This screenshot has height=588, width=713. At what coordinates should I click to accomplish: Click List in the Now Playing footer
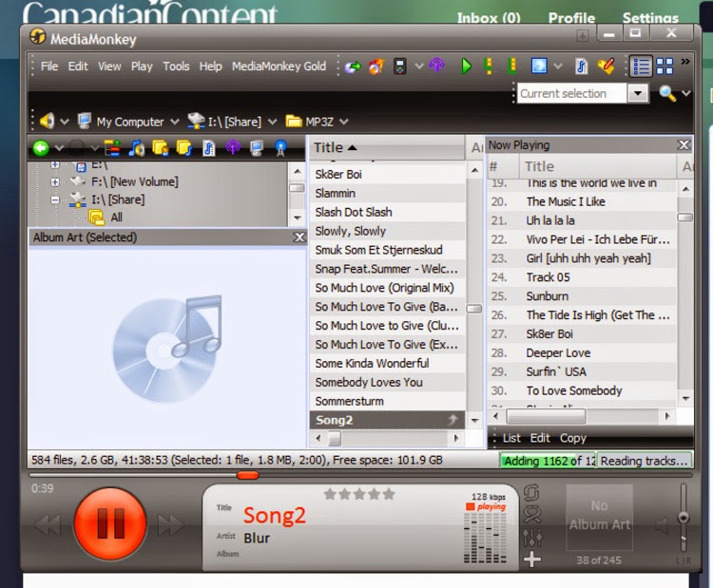click(511, 438)
